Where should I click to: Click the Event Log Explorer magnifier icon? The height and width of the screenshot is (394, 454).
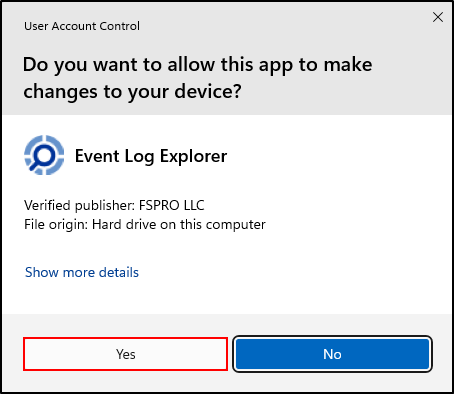(x=44, y=155)
